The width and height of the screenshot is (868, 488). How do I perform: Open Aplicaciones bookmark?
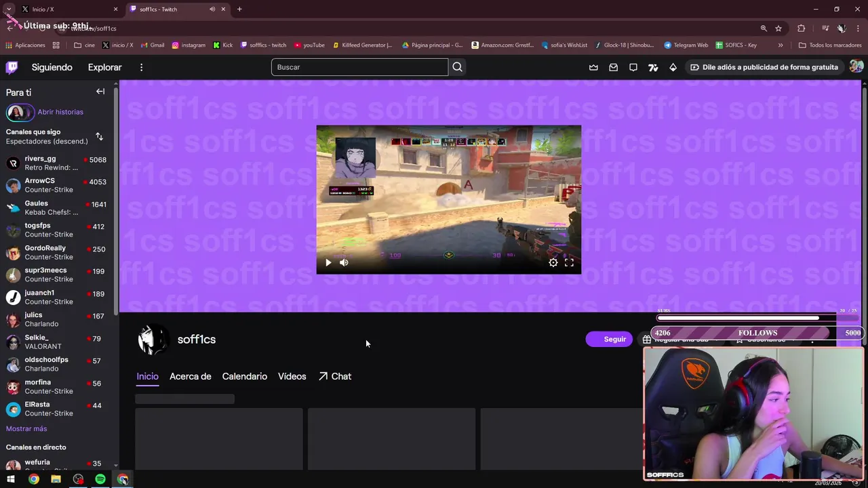25,45
